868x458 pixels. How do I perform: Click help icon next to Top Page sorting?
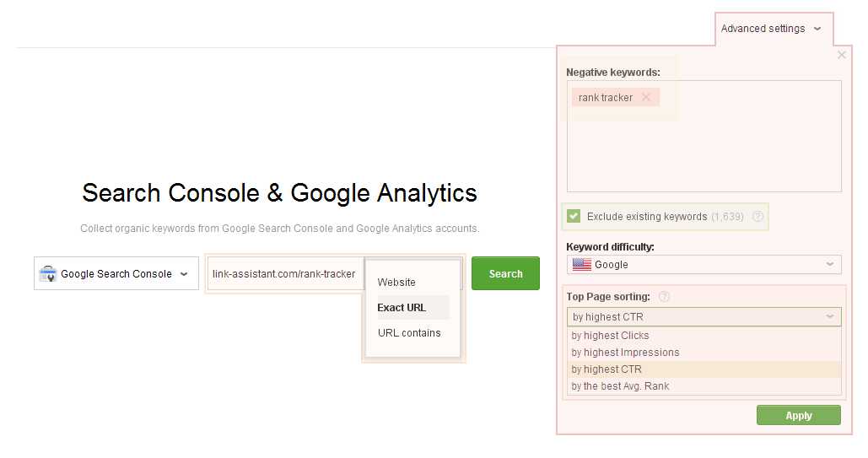click(665, 297)
